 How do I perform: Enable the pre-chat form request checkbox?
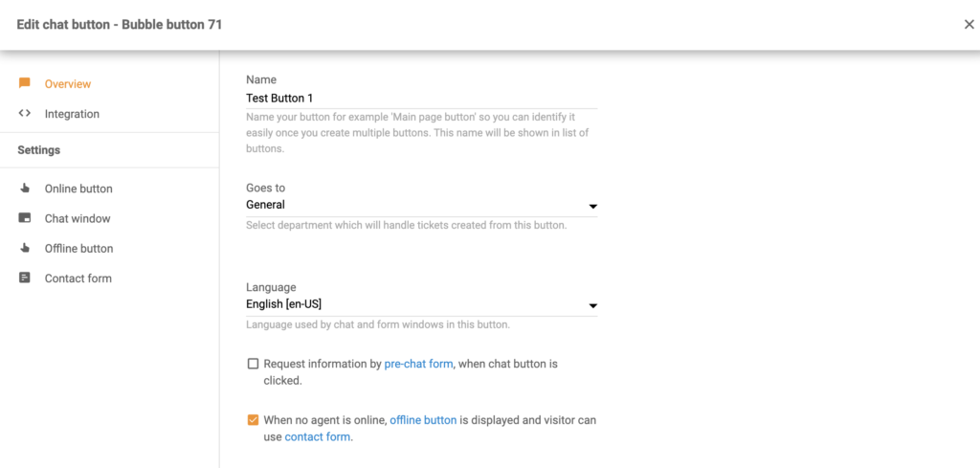[253, 364]
